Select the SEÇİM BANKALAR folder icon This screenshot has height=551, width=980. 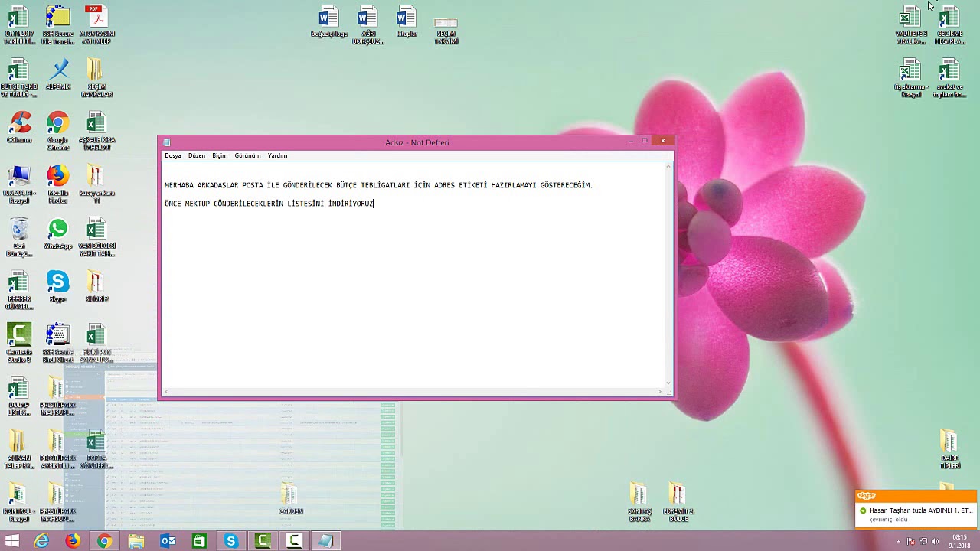click(96, 78)
